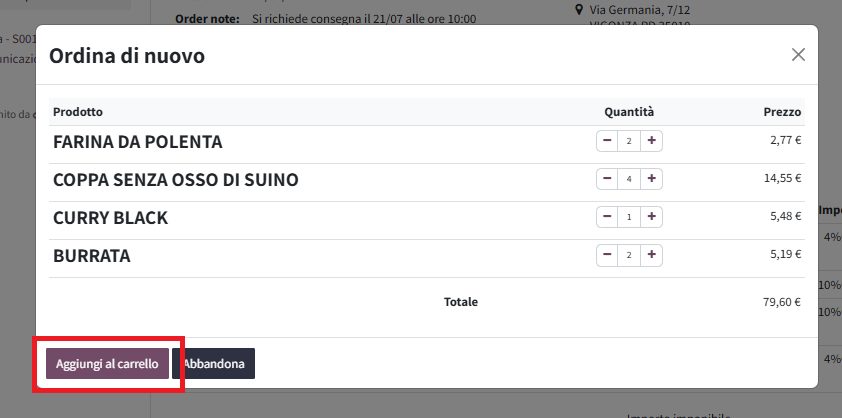Image resolution: width=842 pixels, height=418 pixels.
Task: Edit FARINA DA POLENTA quantity field
Action: (x=629, y=141)
